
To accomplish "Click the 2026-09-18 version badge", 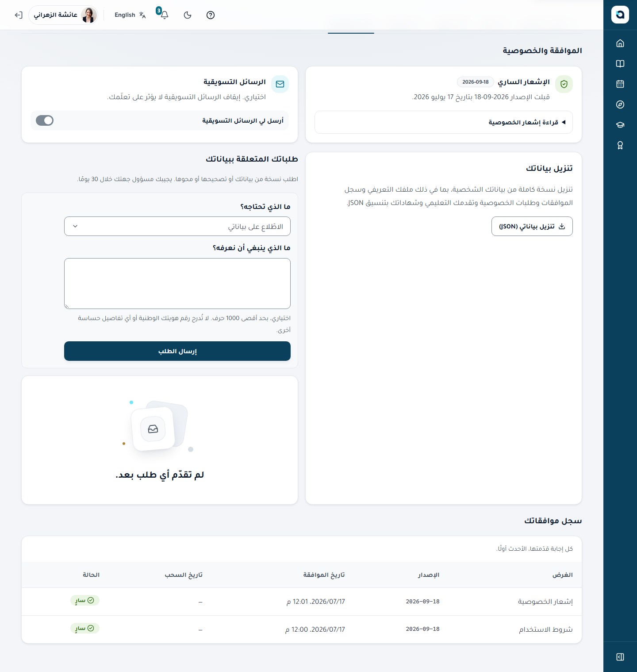I will pyautogui.click(x=476, y=82).
